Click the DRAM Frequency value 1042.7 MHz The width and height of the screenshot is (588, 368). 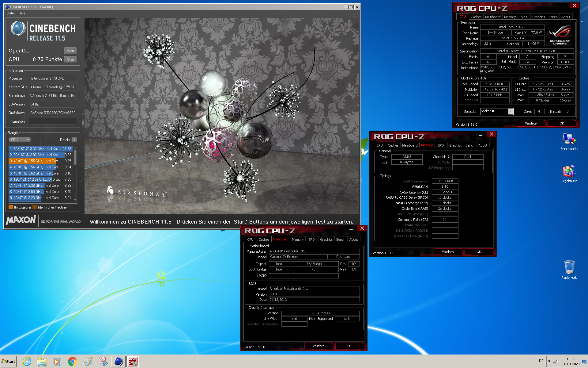445,181
